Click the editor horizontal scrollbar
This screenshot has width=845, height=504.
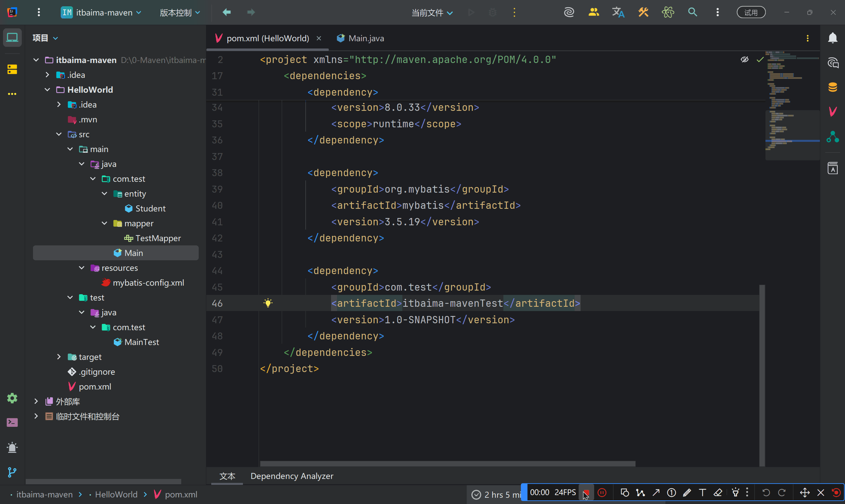447,463
